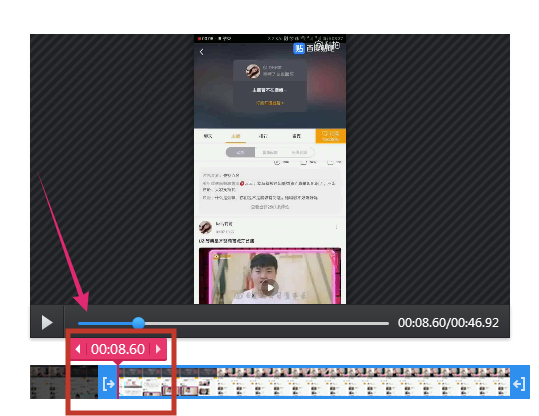This screenshot has width=539, height=416.
Task: Step forward using the right arrow by 00:08.60
Action: [x=158, y=349]
